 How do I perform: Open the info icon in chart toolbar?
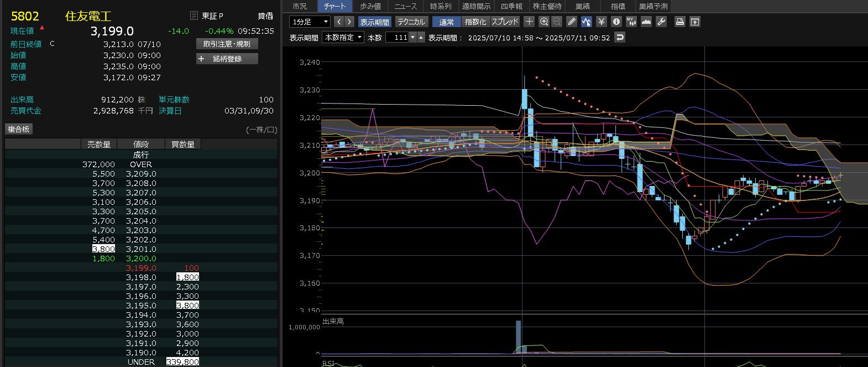(x=616, y=22)
